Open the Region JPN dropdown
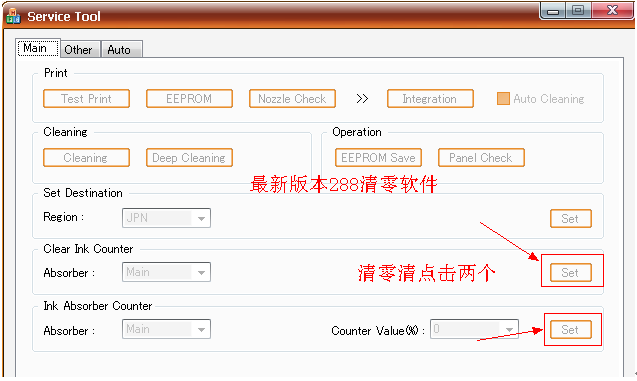This screenshot has width=637, height=381. [166, 218]
